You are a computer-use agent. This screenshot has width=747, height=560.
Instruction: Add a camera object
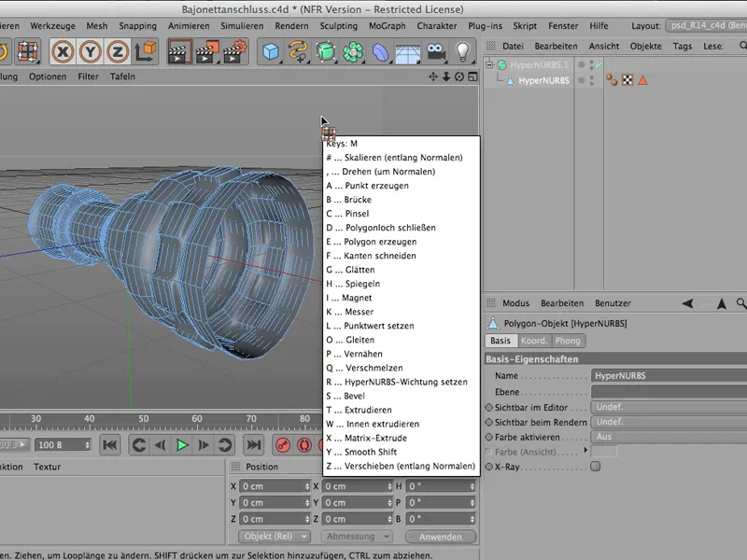(435, 51)
